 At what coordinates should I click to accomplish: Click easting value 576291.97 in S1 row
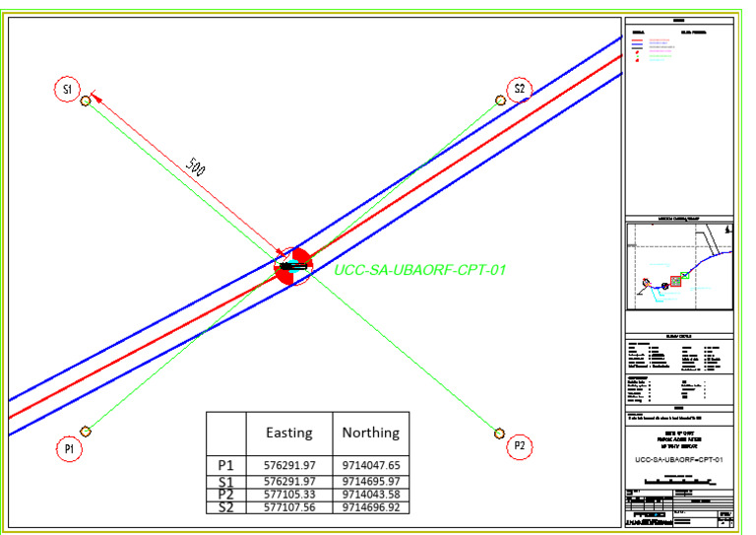pyautogui.click(x=289, y=482)
